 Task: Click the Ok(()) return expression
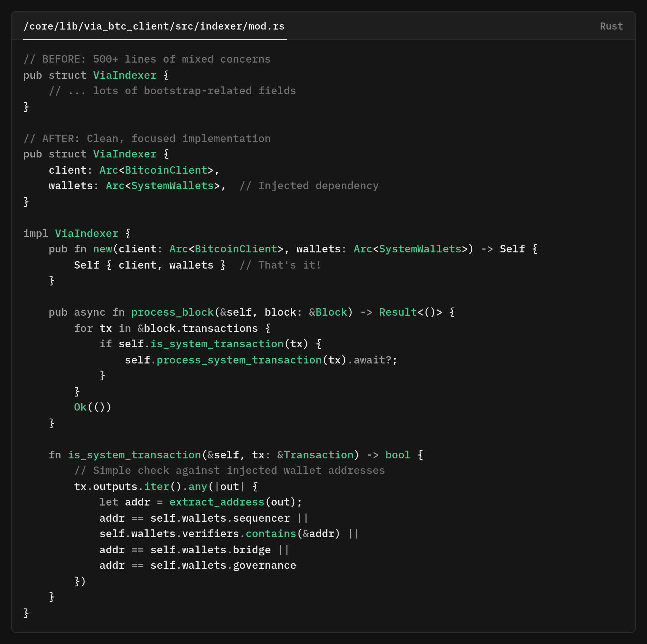click(92, 407)
